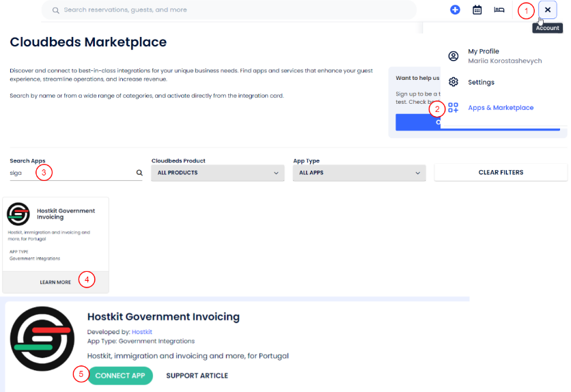Expand the ALL APPS dropdown

coord(359,173)
